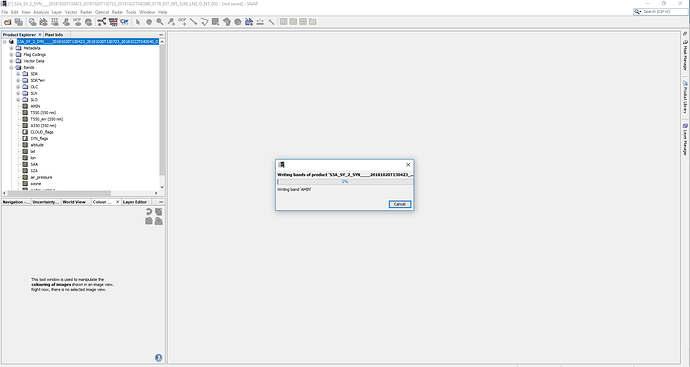690x367 pixels.
Task: Expand the Flag Codings folder
Action: tap(11, 55)
